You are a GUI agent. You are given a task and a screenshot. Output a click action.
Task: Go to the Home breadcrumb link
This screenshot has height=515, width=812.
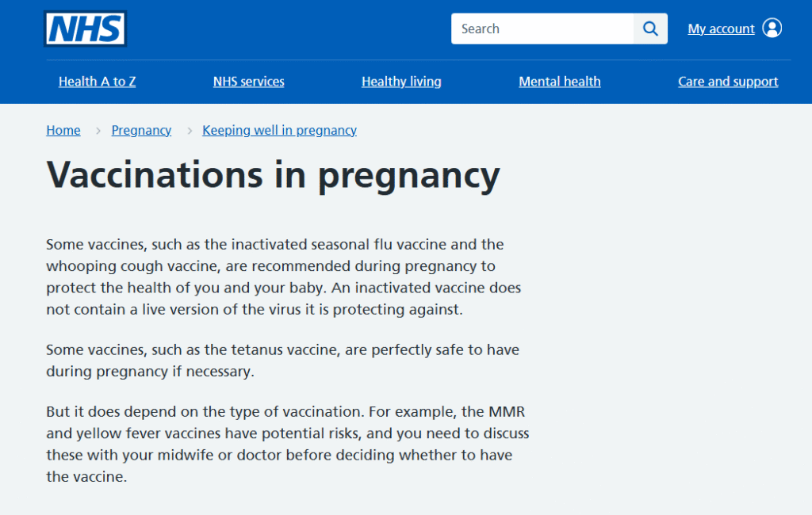63,131
